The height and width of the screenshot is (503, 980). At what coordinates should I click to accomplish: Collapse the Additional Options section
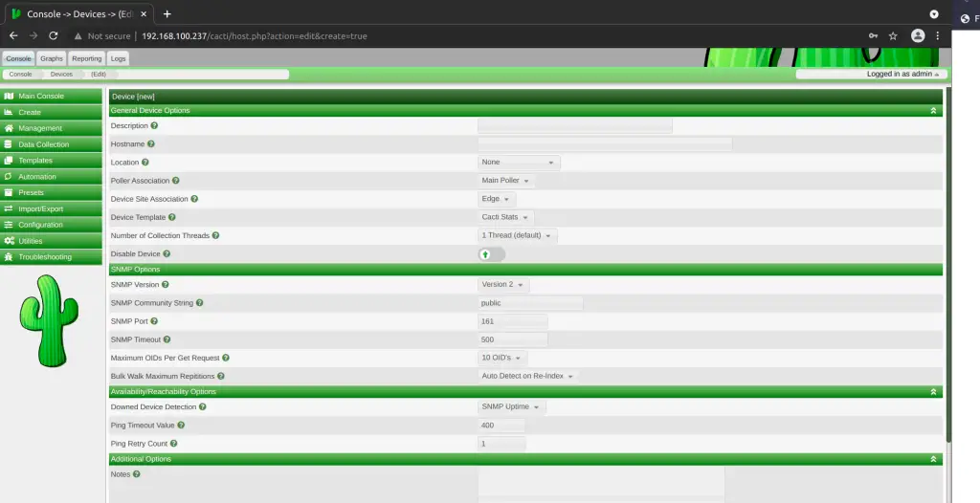(x=933, y=459)
